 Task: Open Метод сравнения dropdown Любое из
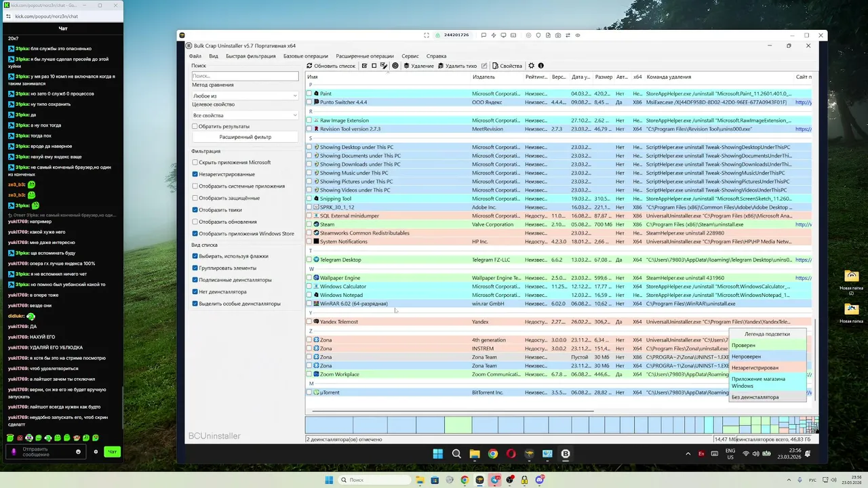tap(245, 96)
